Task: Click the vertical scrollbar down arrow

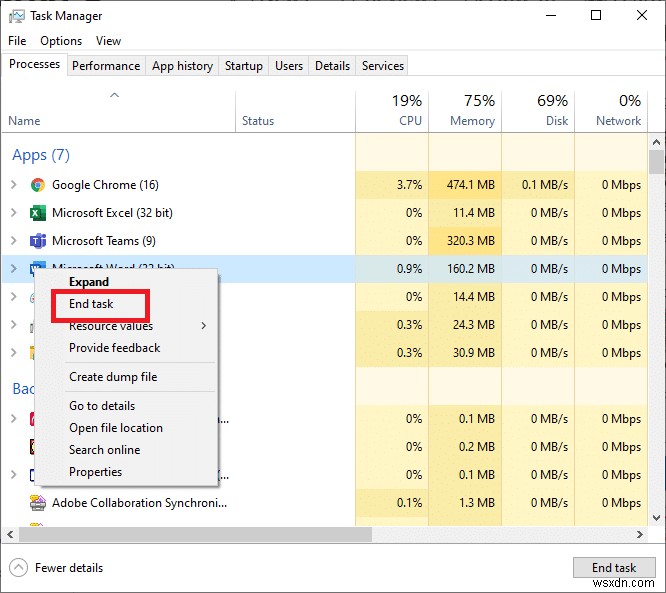Action: [656, 518]
